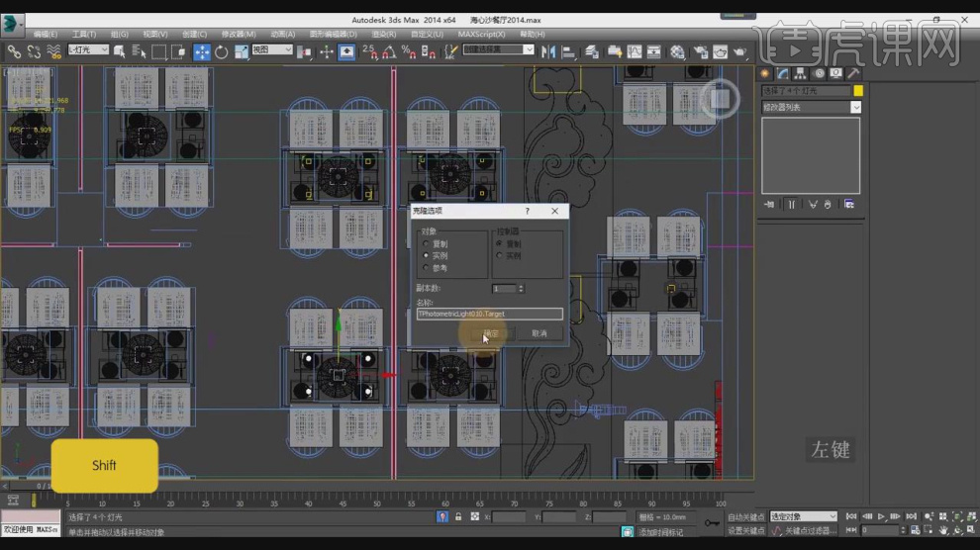The height and width of the screenshot is (550, 980).
Task: Toggle 设置关键点 (Set Key) mode
Action: [x=745, y=530]
